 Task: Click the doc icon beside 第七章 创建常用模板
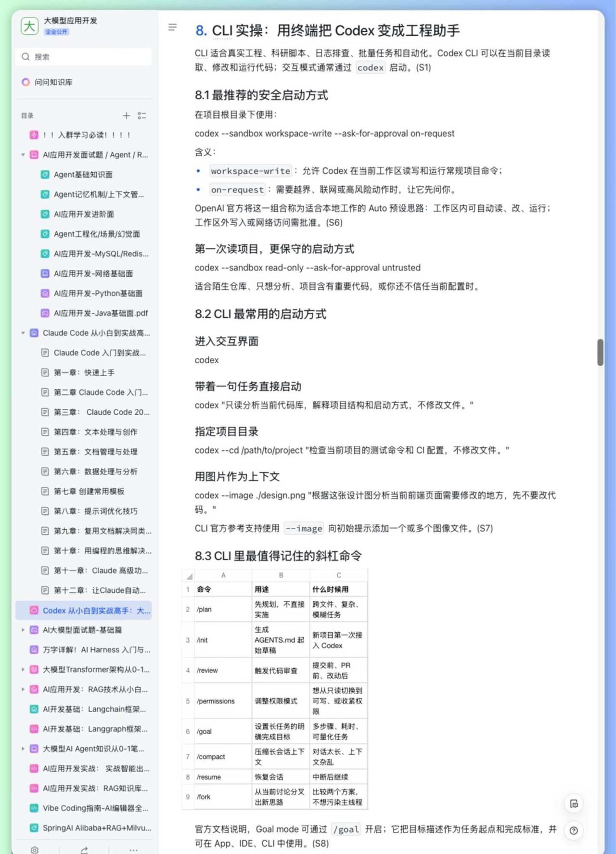(45, 491)
